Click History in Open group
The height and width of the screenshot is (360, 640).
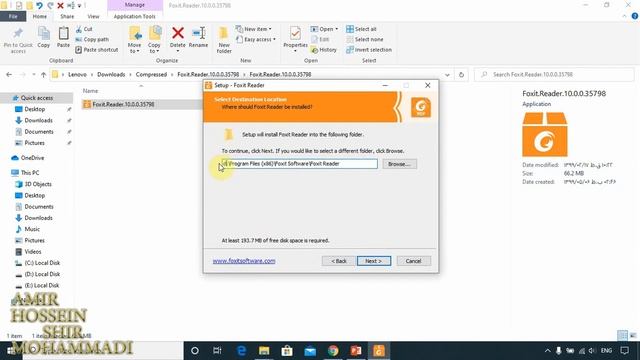tap(324, 50)
